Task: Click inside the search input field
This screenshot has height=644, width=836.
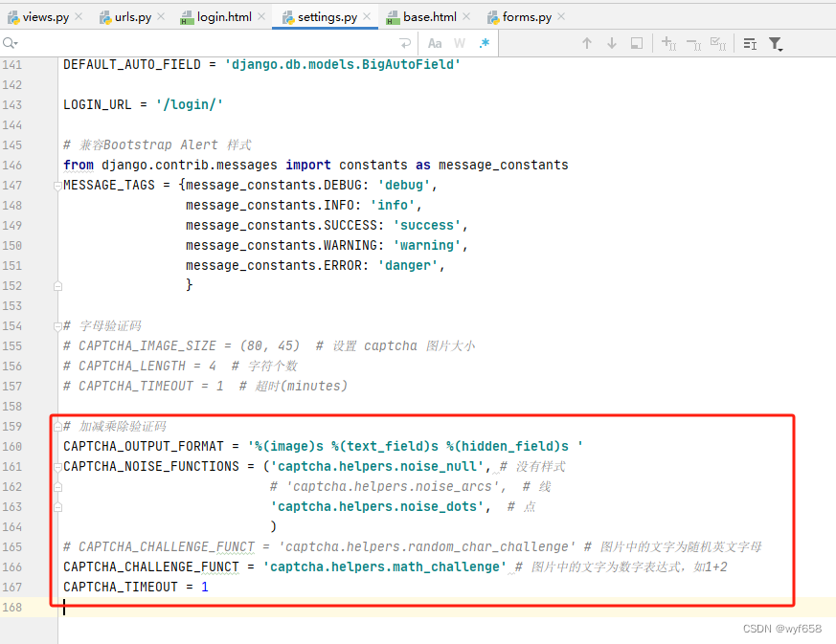Action: [192, 43]
